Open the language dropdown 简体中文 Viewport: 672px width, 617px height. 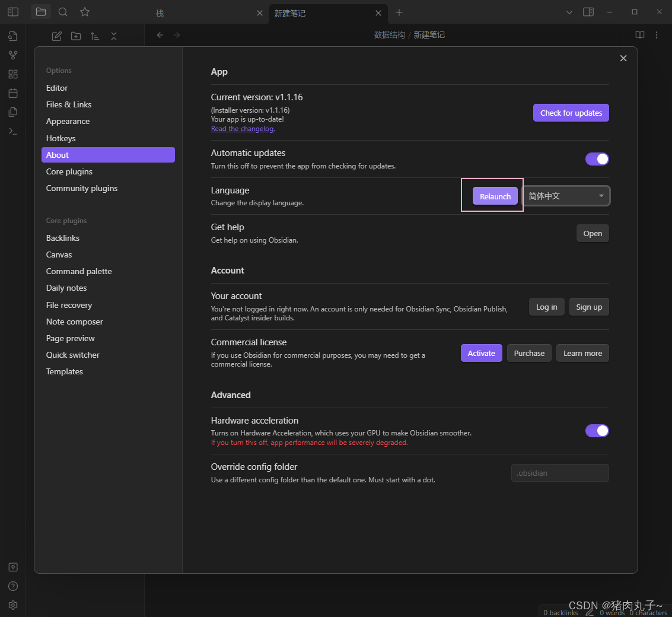point(566,196)
